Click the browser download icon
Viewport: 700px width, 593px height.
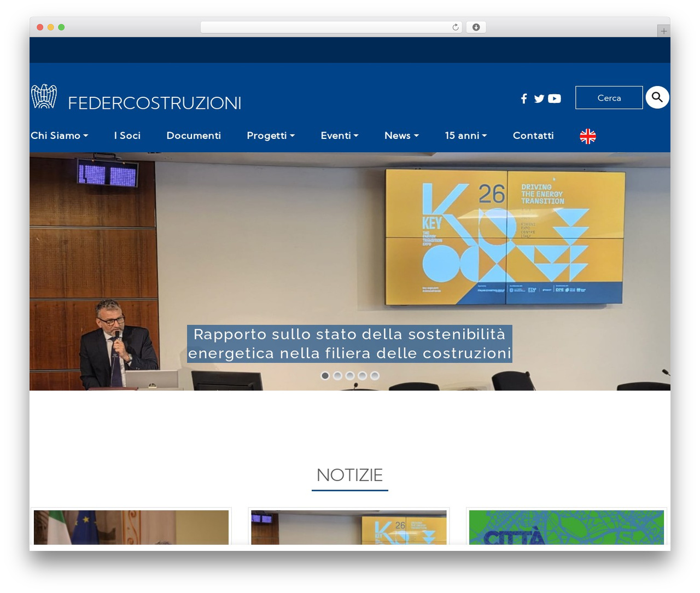pos(476,27)
